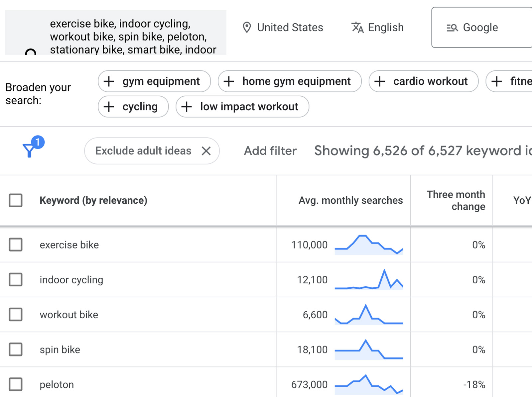View the peloton trend sparkline
Screen dimensions: 532x397
pos(369,384)
